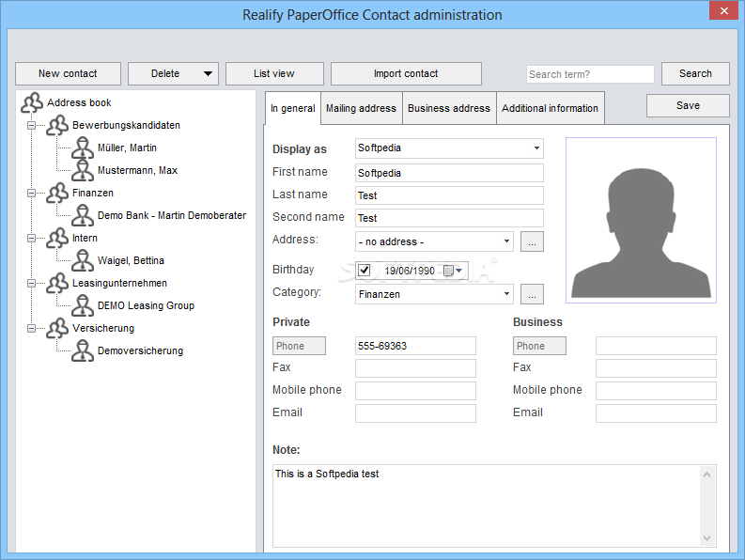Click the Business Email field
This screenshot has width=745, height=560.
coord(656,413)
